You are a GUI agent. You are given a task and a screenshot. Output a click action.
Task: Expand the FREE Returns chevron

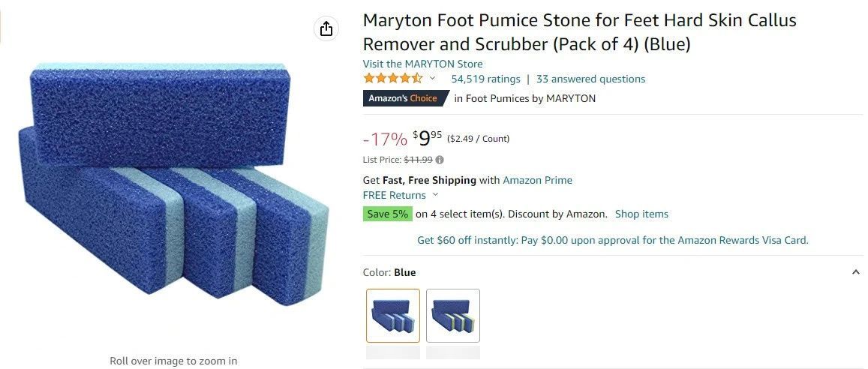[x=436, y=195]
